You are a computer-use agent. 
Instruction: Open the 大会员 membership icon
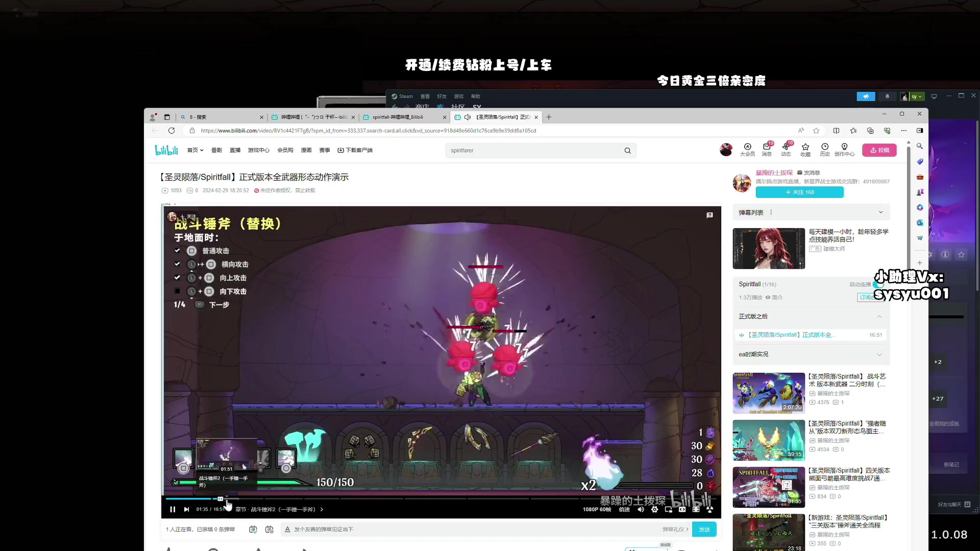747,149
